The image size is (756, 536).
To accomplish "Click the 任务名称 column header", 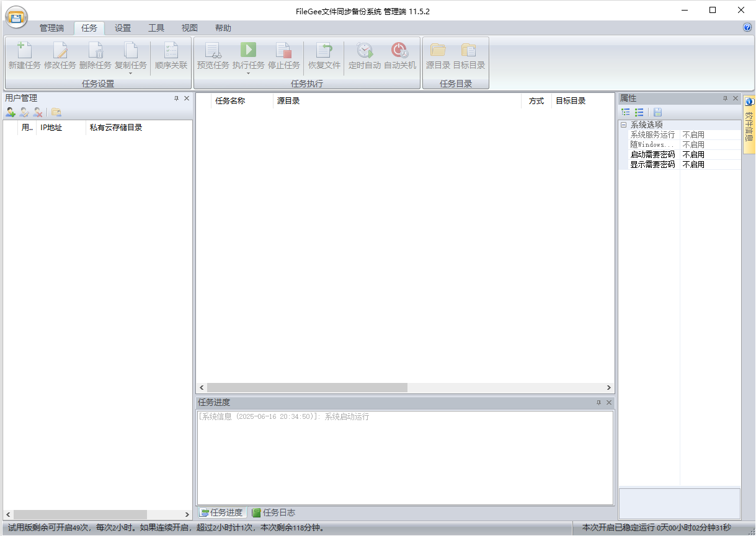I will click(242, 101).
